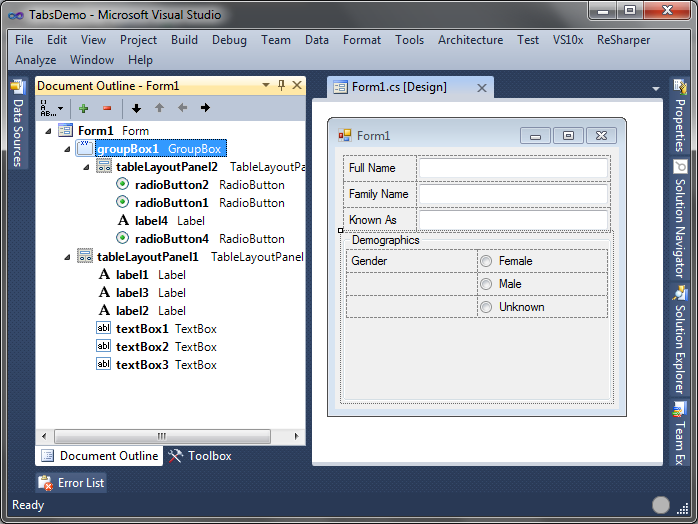
Task: Open the Architecture menu
Action: tap(471, 40)
